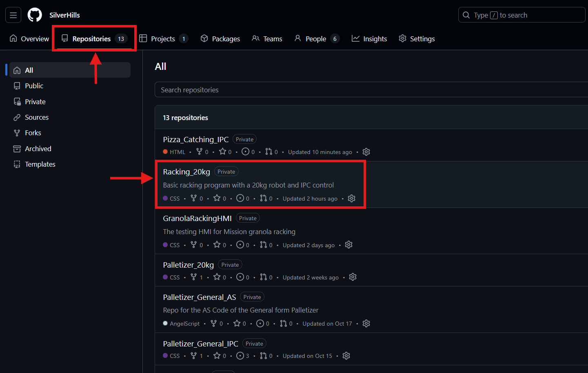Filter by Public repositories

click(70, 86)
